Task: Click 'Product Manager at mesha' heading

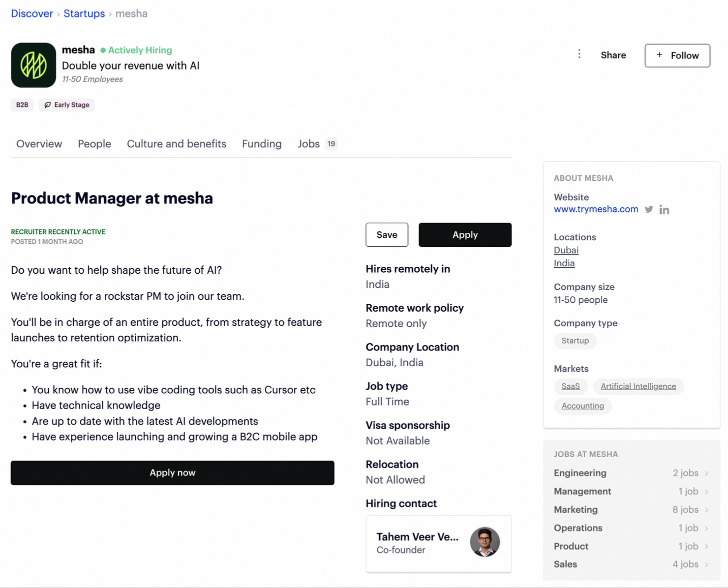Action: pos(112,198)
